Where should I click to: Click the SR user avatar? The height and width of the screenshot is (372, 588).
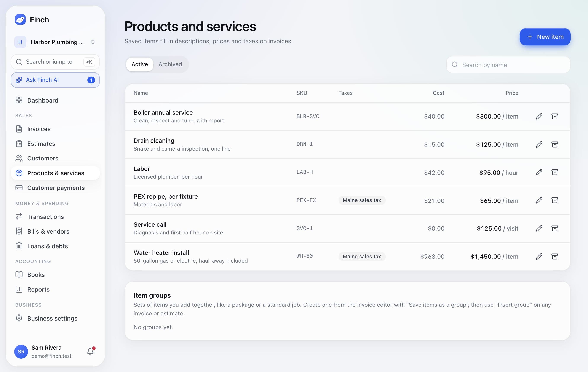21,351
